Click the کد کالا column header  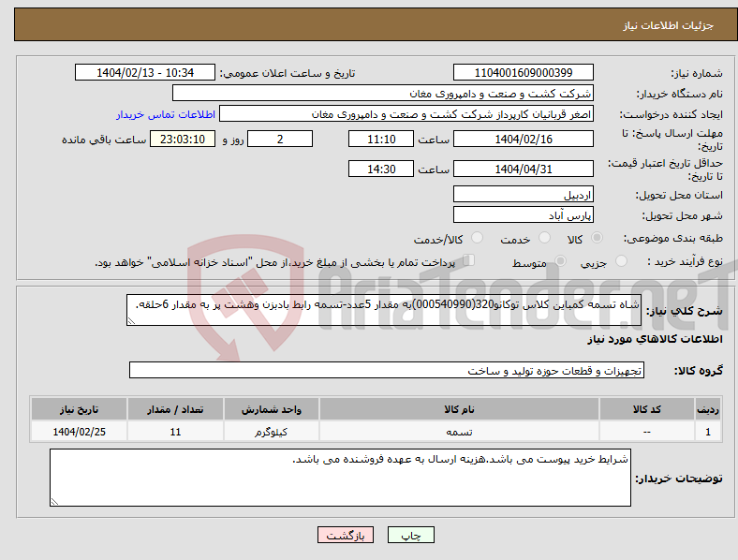[647, 409]
